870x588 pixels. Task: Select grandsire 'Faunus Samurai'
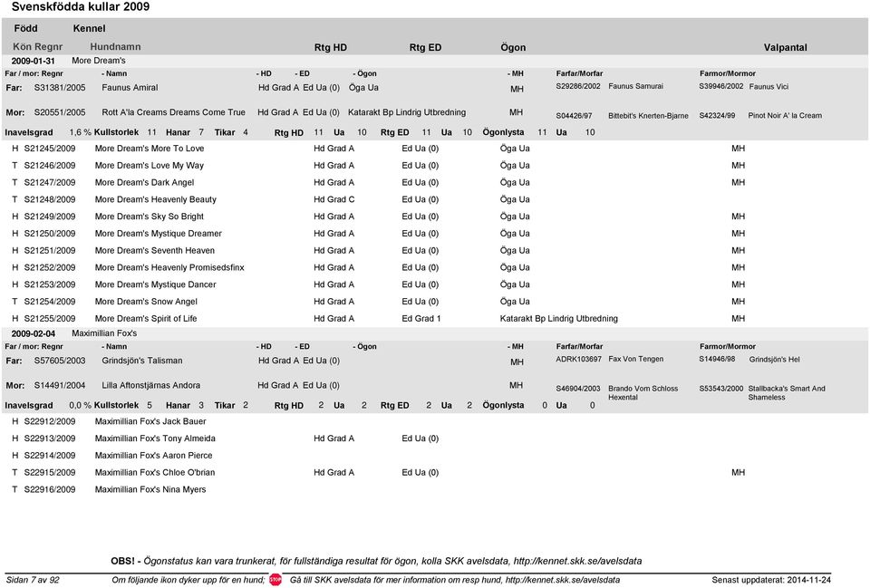click(636, 86)
